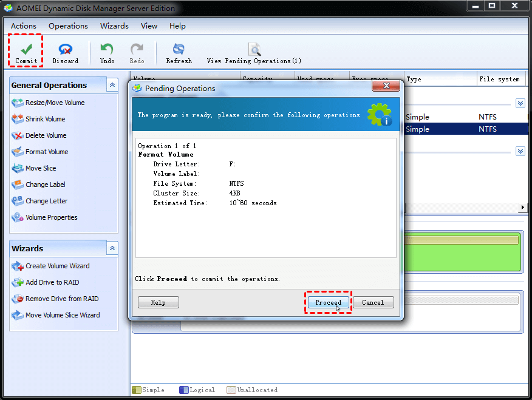
Task: Select the highlighted Simple NTFS volume row
Action: pyautogui.click(x=466, y=129)
